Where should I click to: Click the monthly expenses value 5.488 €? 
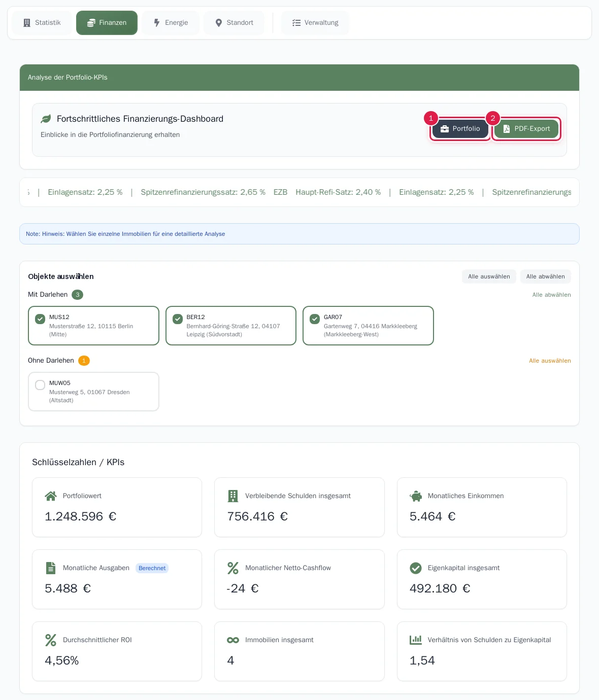[x=68, y=588]
